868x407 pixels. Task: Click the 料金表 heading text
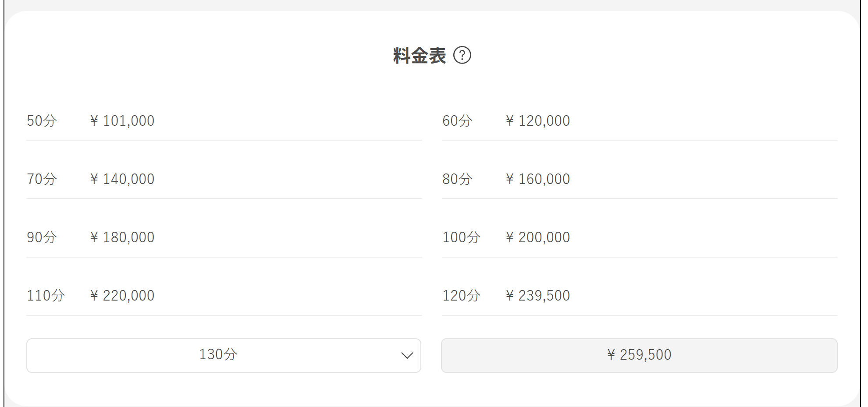[420, 56]
